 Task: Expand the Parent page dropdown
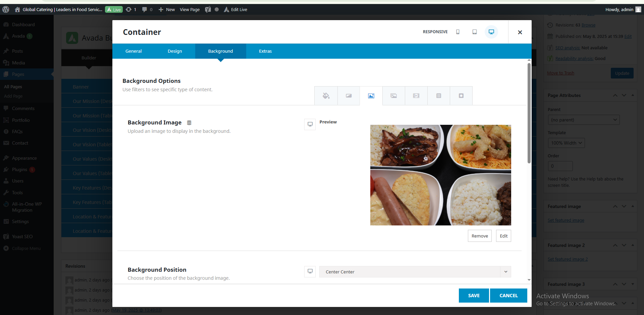click(583, 120)
